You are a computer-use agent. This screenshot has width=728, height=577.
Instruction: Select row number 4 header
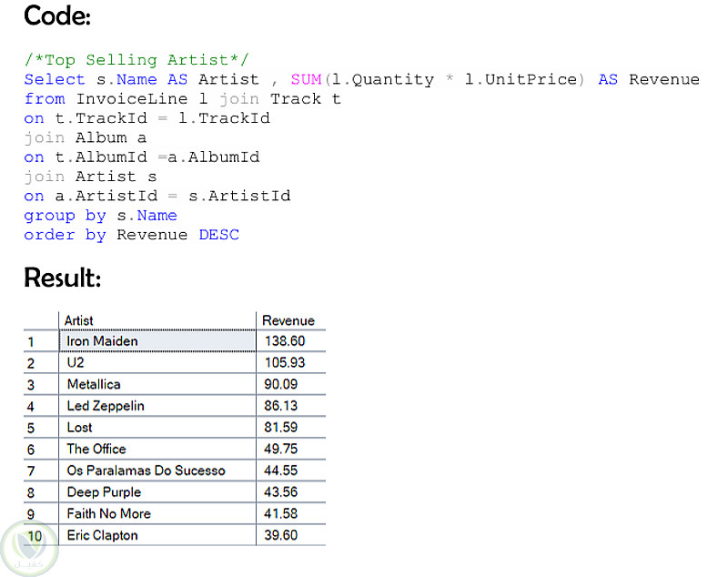click(41, 406)
